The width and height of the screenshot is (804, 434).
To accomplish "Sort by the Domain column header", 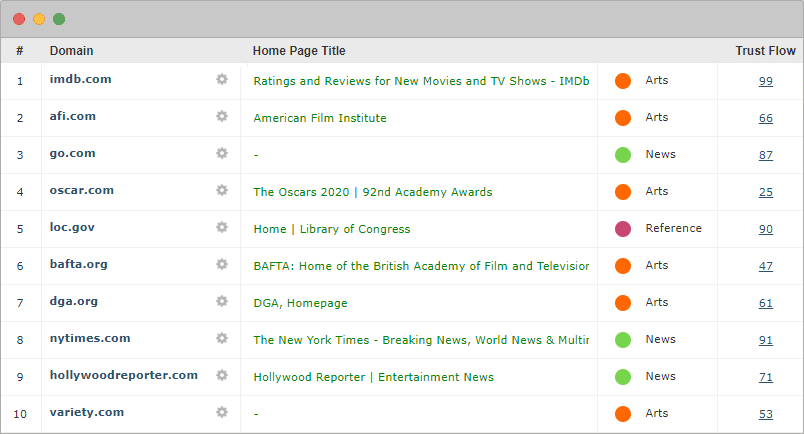I will (71, 51).
